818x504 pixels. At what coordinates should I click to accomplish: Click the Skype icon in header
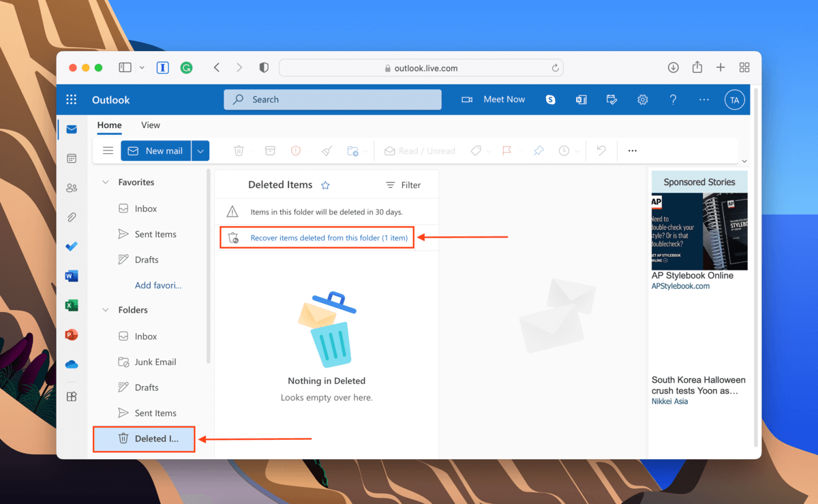550,99
